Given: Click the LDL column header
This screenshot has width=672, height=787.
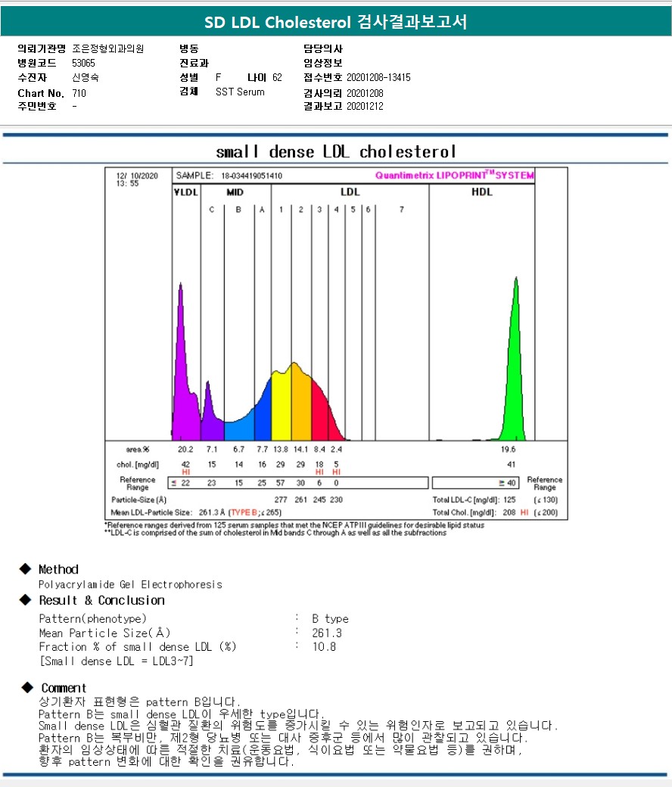Looking at the screenshot, I should tap(350, 191).
